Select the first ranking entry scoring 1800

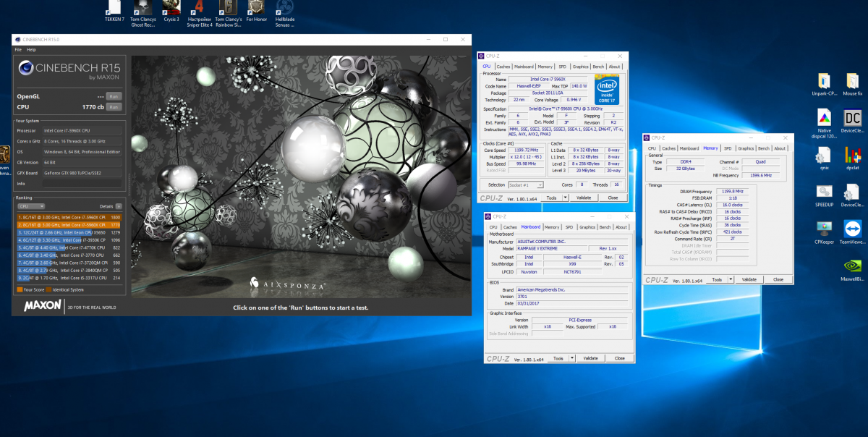coord(69,217)
